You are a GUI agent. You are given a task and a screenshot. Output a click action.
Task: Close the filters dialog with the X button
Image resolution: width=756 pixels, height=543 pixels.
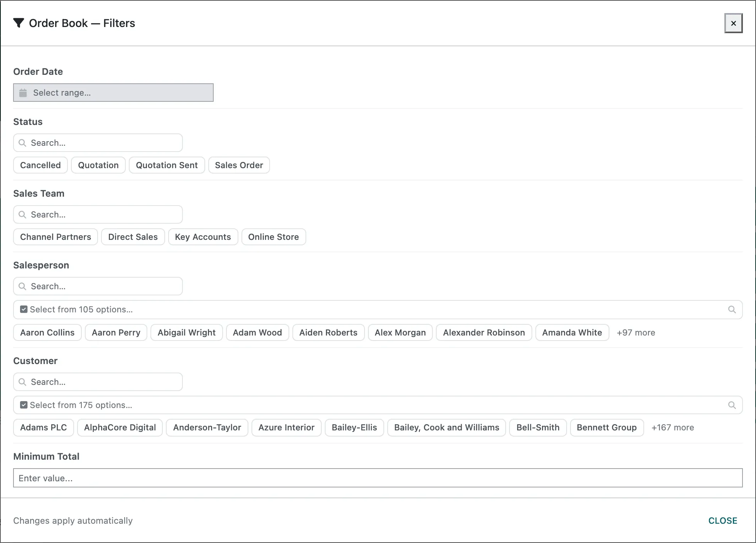click(733, 24)
